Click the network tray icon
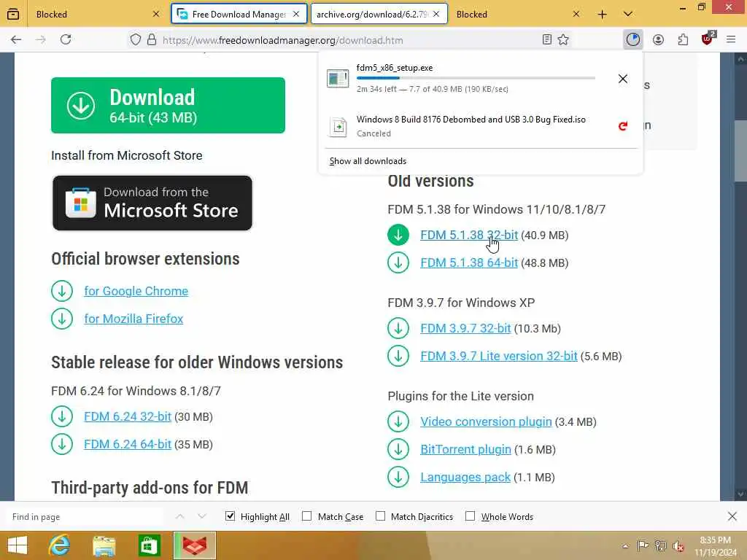Viewport: 747px width, 560px height. point(661,546)
